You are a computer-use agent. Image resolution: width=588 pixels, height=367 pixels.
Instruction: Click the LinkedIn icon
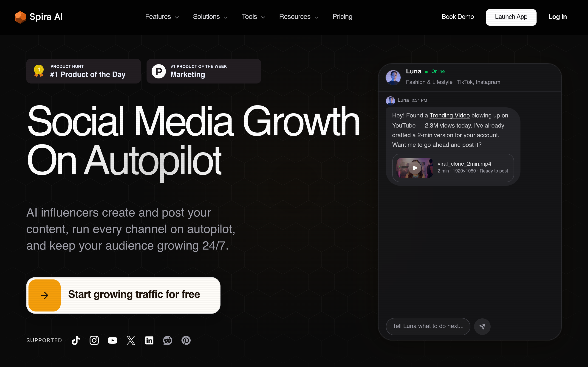tap(149, 340)
